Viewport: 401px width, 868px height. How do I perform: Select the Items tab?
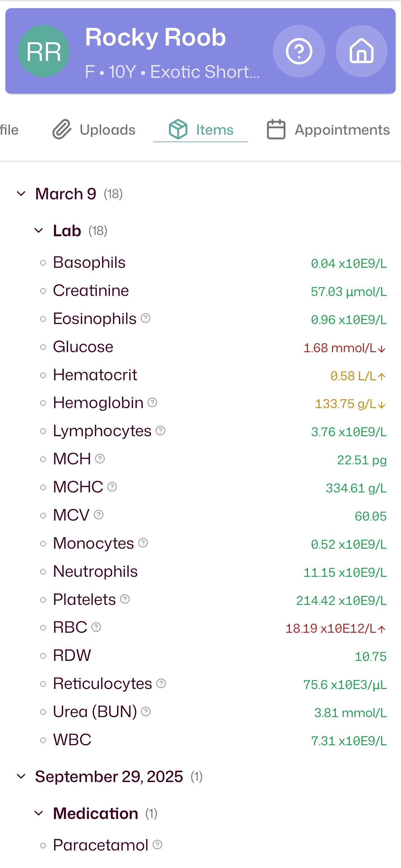pos(201,130)
